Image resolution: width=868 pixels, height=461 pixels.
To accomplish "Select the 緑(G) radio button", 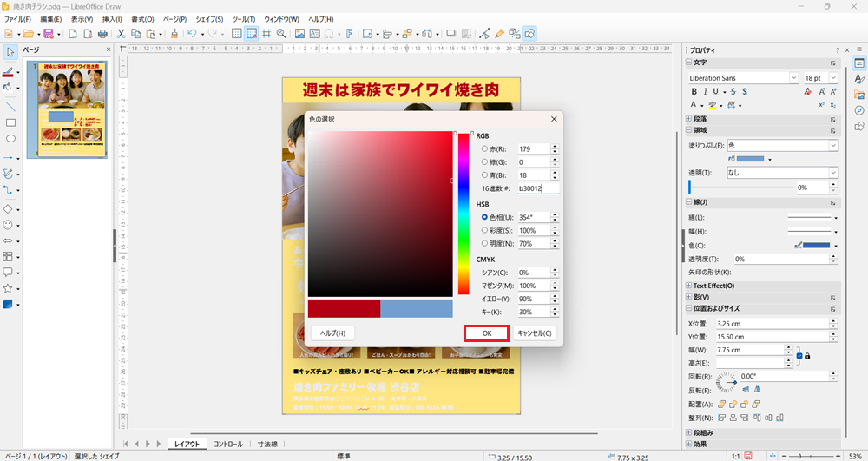I will point(485,162).
